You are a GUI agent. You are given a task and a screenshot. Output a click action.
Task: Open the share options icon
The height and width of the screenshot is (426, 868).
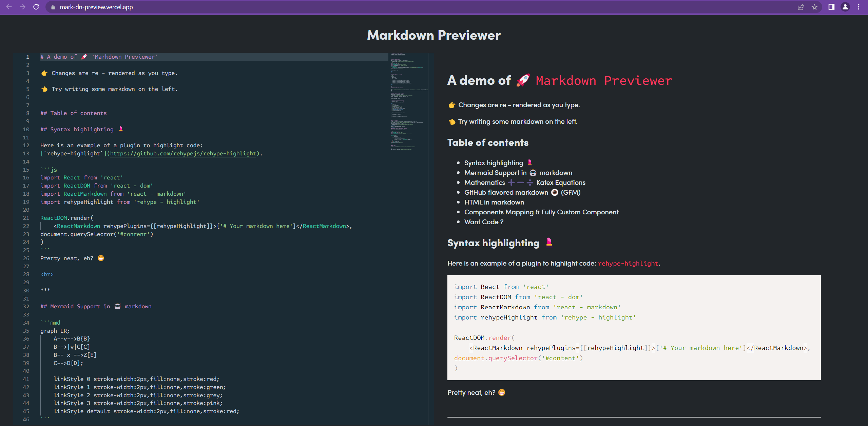(x=801, y=7)
